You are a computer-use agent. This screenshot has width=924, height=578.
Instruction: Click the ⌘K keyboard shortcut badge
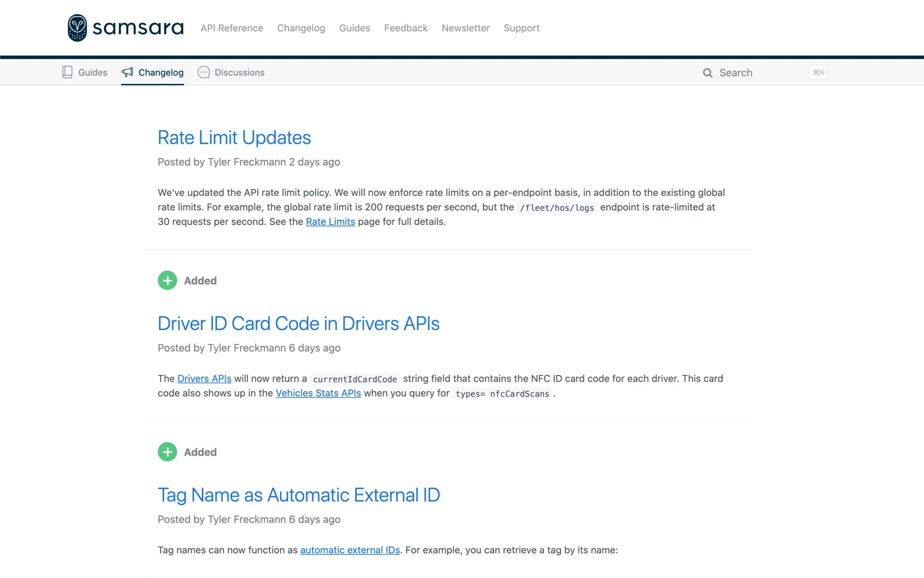point(818,72)
